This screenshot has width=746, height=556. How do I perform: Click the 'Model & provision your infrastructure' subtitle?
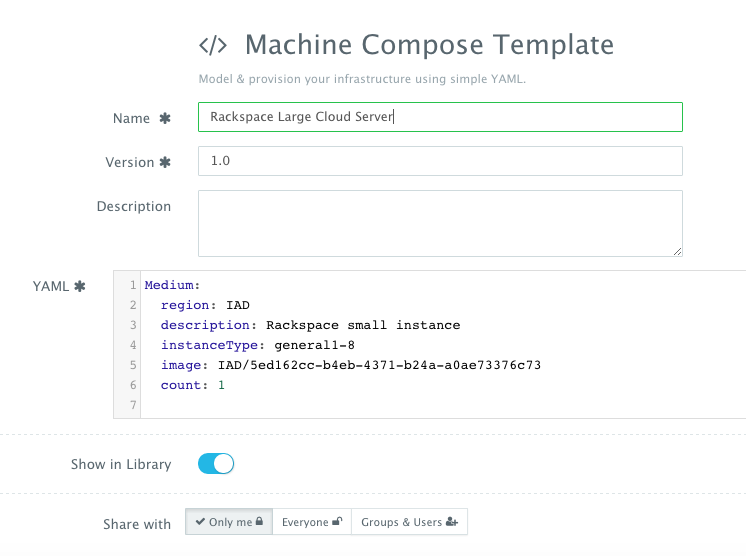pyautogui.click(x=362, y=79)
